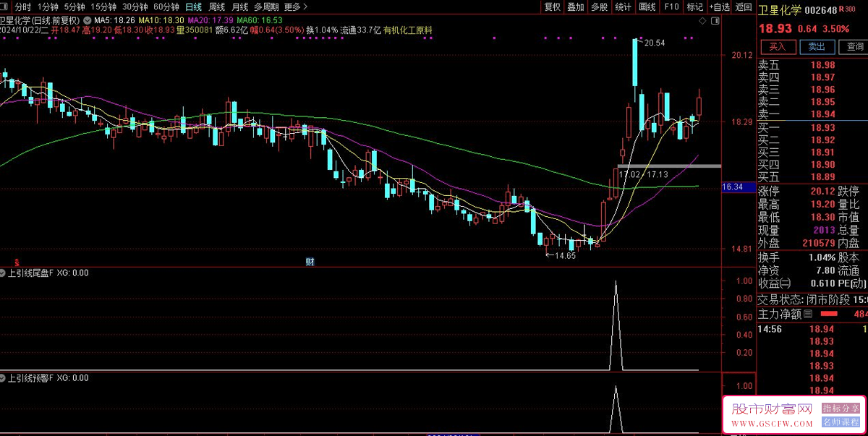
Task: Click the 14.65 low price marker
Action: coord(566,256)
